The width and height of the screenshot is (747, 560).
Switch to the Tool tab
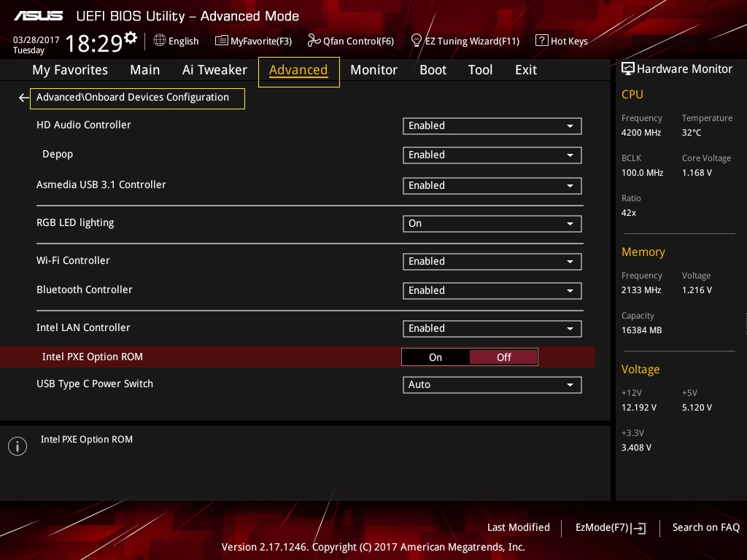pyautogui.click(x=480, y=70)
